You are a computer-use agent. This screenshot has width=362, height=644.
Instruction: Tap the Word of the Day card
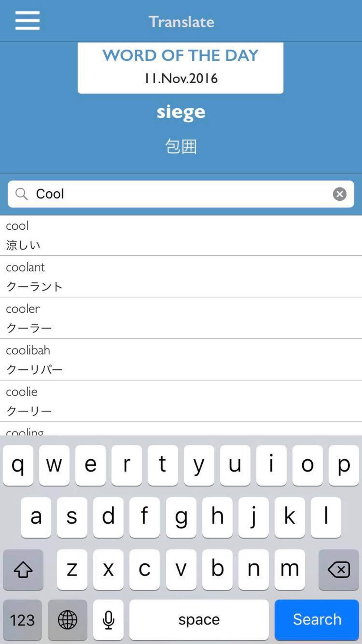click(x=180, y=68)
